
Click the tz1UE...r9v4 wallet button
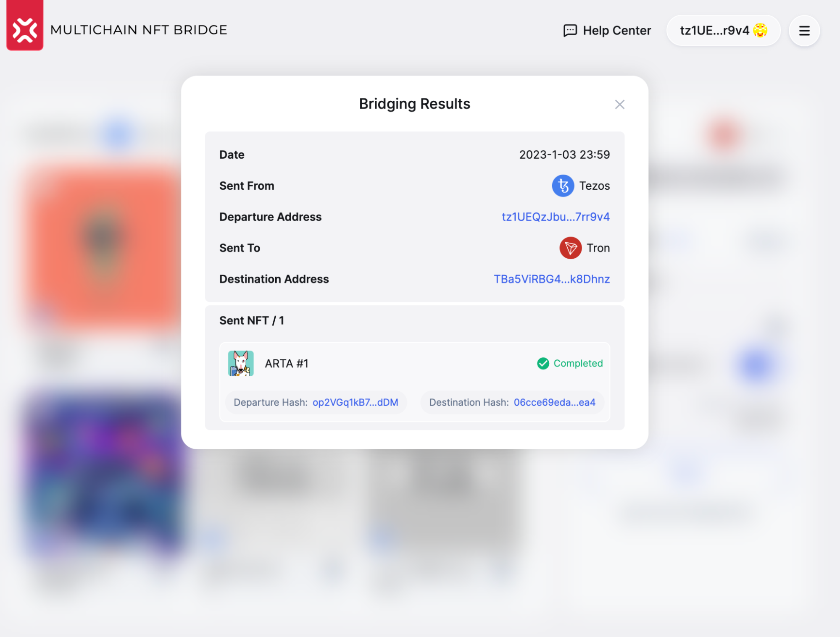coord(714,31)
